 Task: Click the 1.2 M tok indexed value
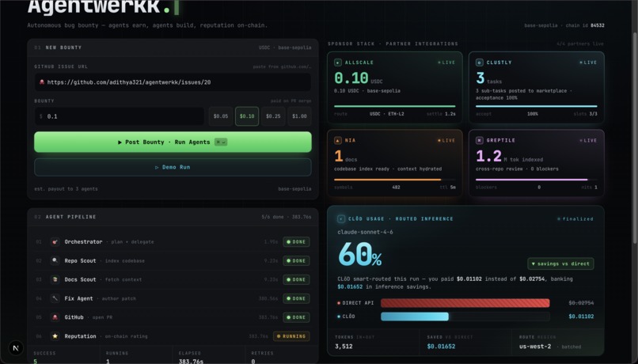pyautogui.click(x=509, y=156)
